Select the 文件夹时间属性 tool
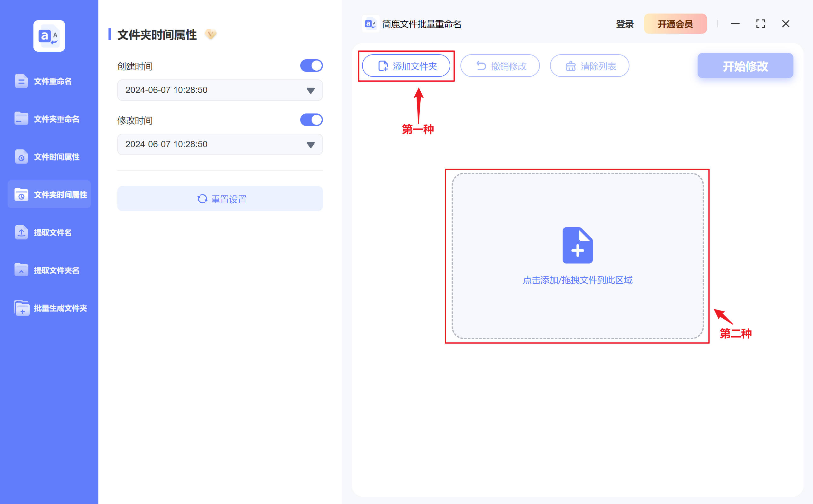The image size is (813, 504). click(x=49, y=194)
